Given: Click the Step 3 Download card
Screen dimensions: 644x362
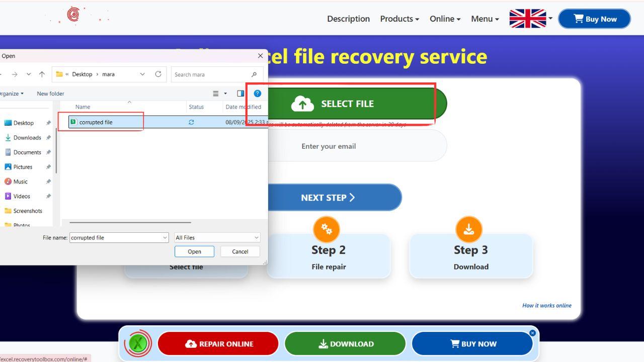Looking at the screenshot, I should coord(471,255).
